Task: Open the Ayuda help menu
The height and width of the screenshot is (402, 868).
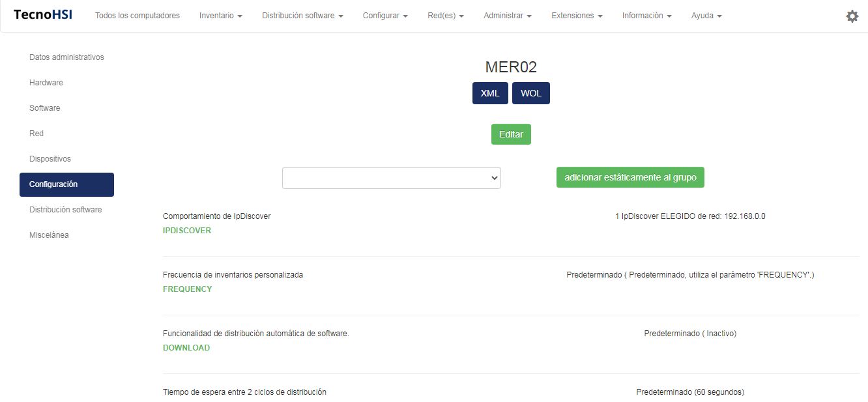Action: (706, 16)
